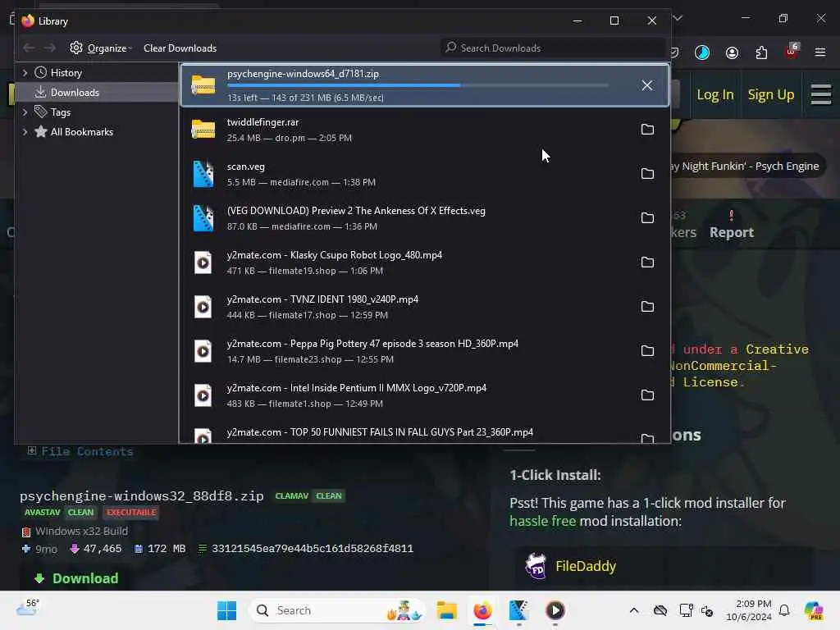Open Firefox tab list dropdown chevron
Screen dimensions: 840x630
[678, 18]
